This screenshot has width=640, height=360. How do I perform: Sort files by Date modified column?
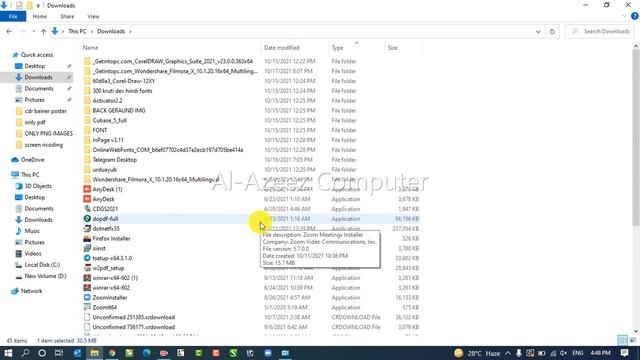click(x=281, y=48)
